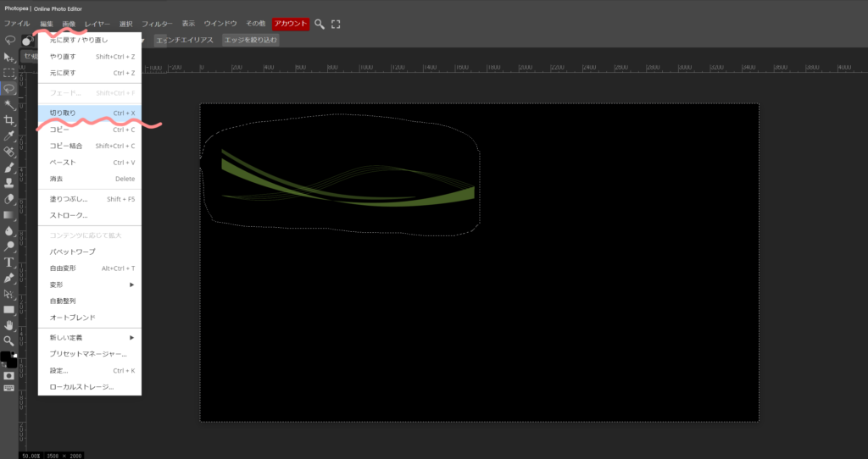
Task: Select the Rectangular Marquee tool
Action: point(9,73)
